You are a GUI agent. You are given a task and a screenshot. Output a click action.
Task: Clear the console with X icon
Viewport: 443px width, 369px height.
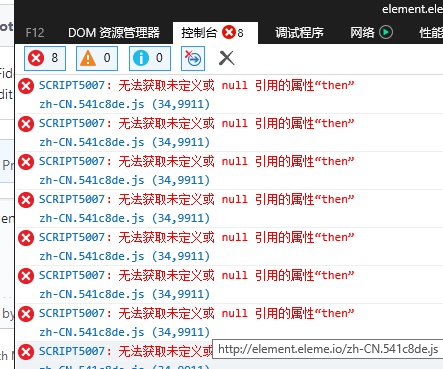[227, 58]
